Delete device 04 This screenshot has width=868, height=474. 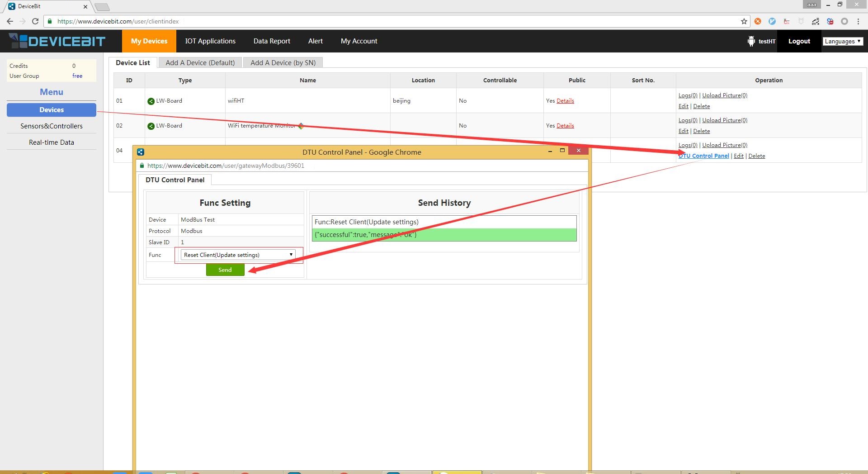pos(756,156)
